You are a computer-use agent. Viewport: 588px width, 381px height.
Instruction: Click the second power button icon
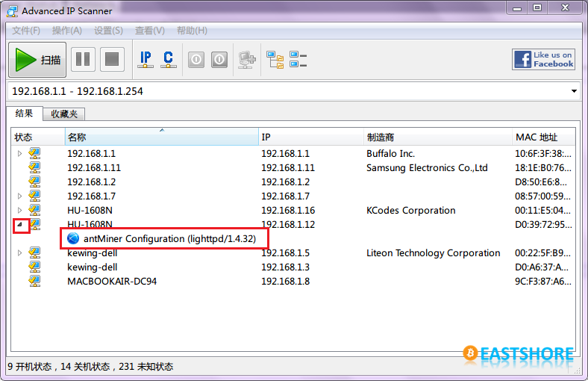click(x=219, y=60)
